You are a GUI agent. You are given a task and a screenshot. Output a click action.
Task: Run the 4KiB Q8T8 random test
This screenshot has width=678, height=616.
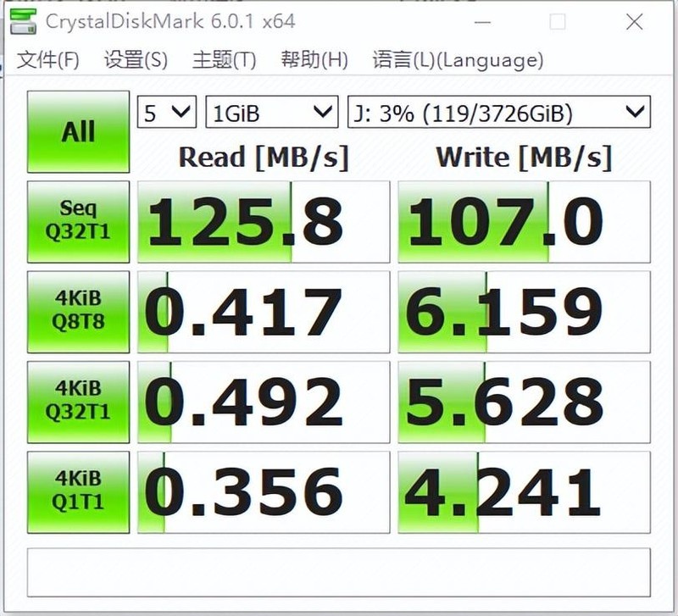(x=77, y=311)
